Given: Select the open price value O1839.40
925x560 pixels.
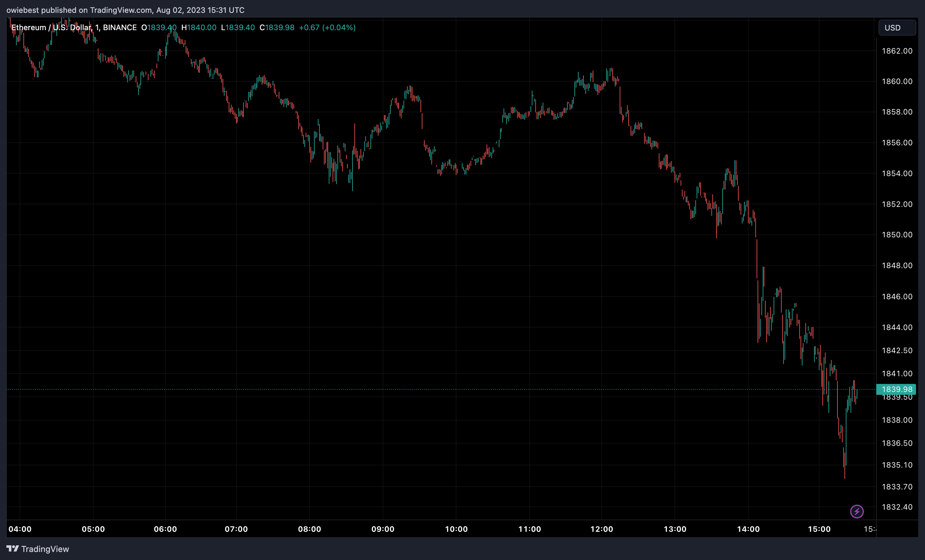Looking at the screenshot, I should pos(159,27).
